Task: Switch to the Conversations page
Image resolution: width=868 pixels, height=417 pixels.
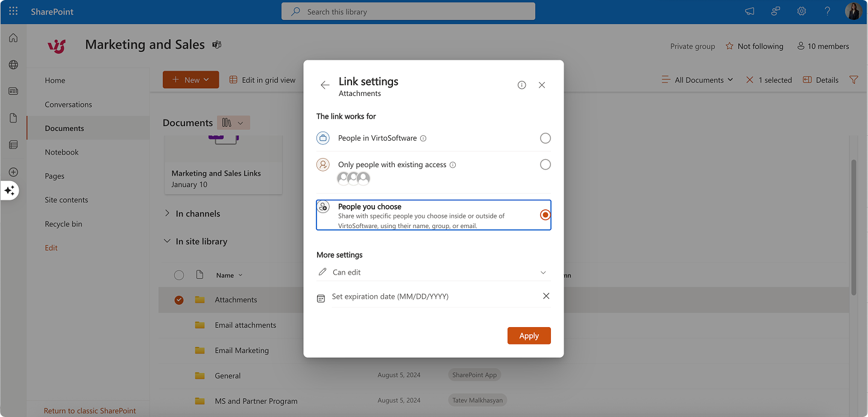Action: coord(68,104)
